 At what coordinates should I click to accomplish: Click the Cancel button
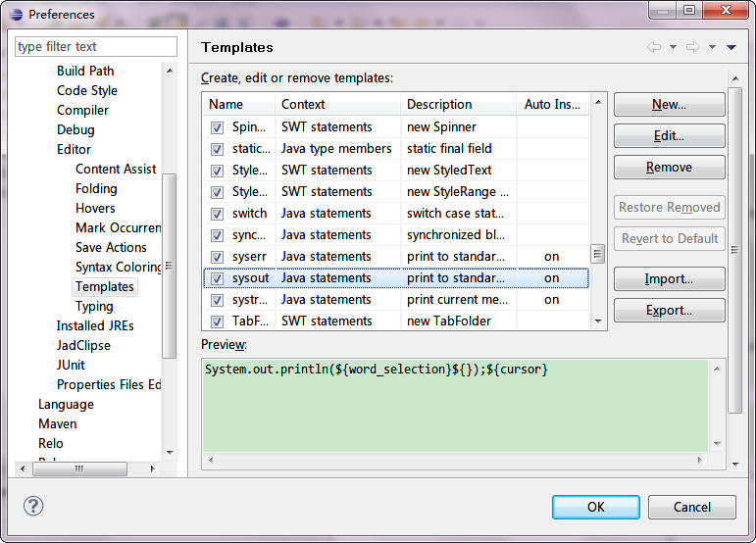[x=692, y=507]
